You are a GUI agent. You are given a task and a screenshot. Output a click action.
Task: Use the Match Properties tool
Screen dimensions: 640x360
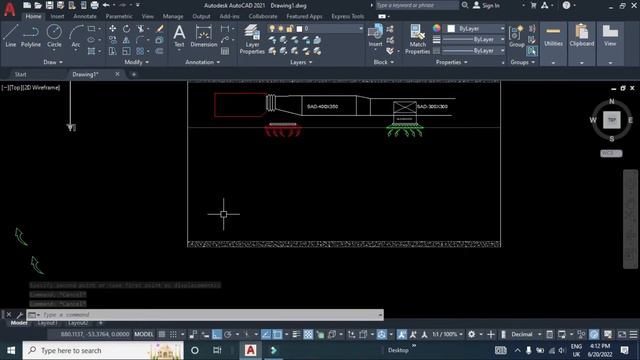(417, 39)
